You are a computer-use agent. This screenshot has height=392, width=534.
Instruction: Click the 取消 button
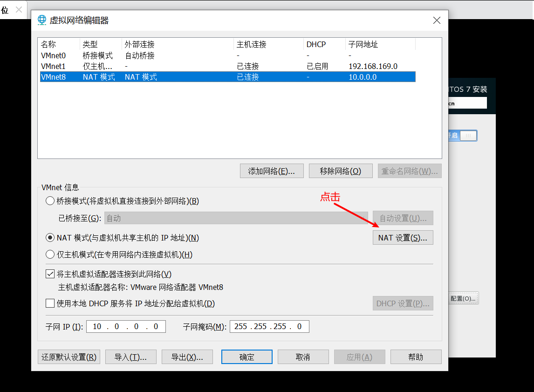click(303, 357)
